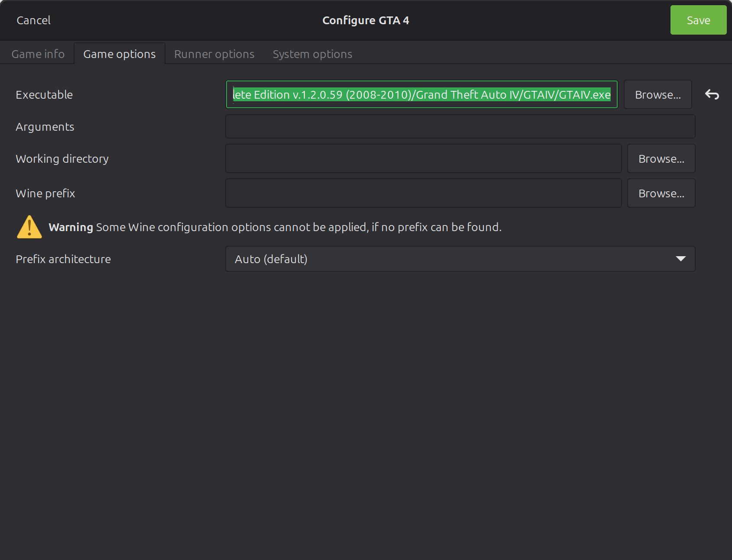Click the Arguments label
The height and width of the screenshot is (560, 732).
45,127
